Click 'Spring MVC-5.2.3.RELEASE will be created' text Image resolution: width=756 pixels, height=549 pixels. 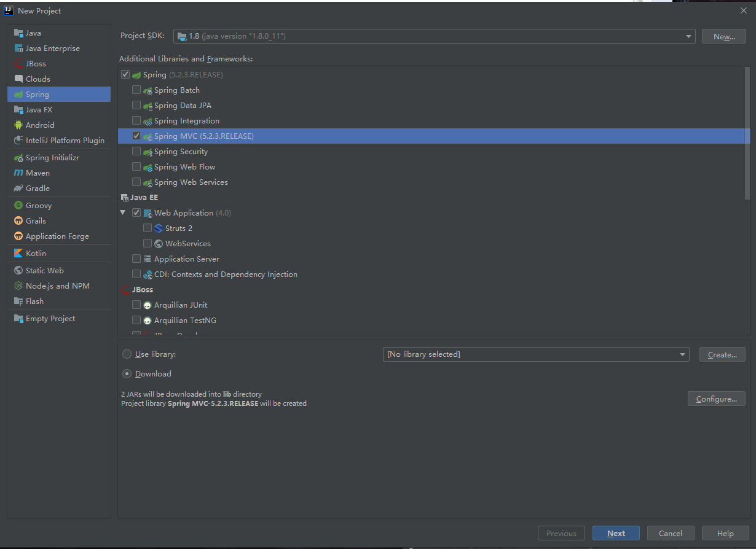click(237, 403)
